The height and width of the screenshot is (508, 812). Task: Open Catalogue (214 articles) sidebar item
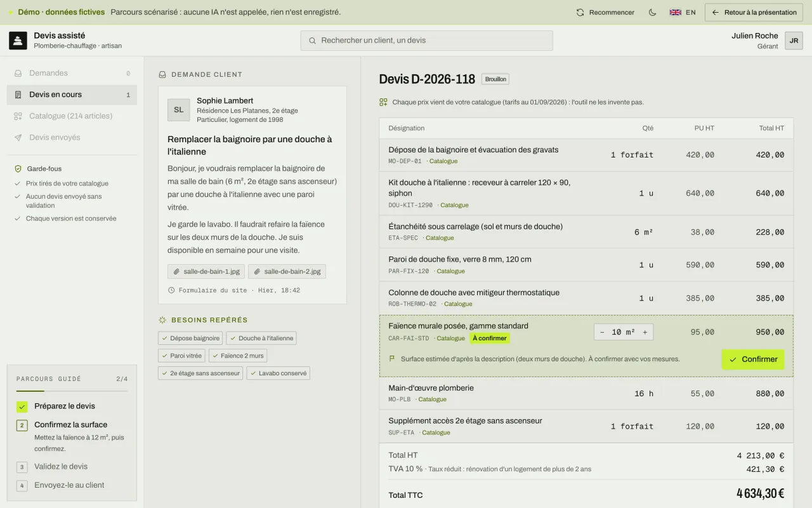click(72, 116)
